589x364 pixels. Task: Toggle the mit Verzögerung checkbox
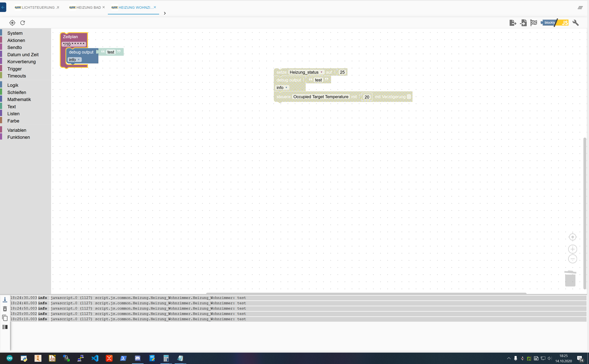coord(409,97)
